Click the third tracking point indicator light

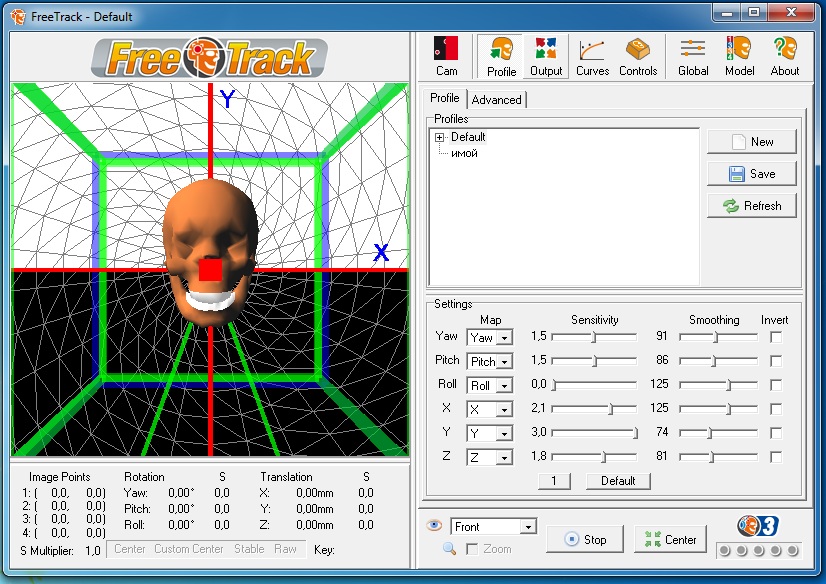[x=759, y=550]
